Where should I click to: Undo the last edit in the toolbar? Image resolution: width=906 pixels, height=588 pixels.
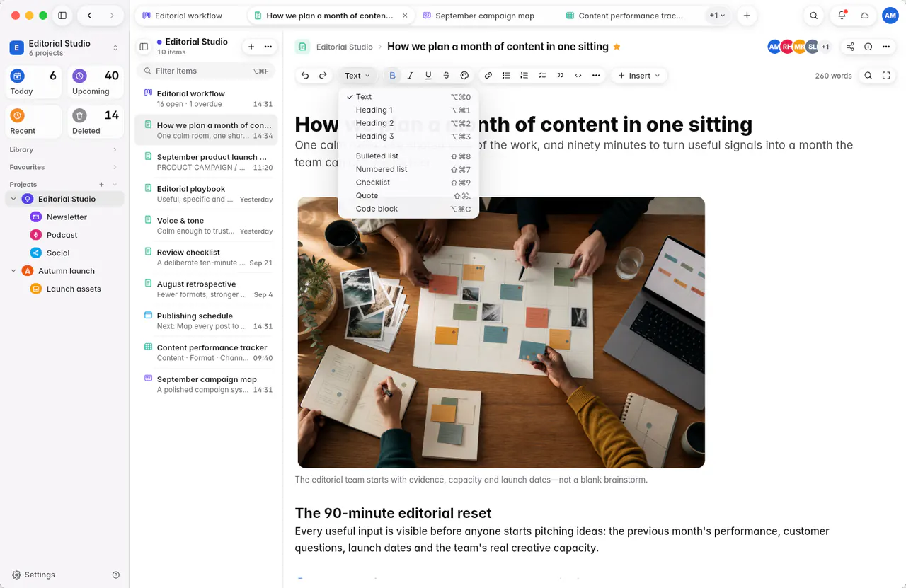point(305,76)
